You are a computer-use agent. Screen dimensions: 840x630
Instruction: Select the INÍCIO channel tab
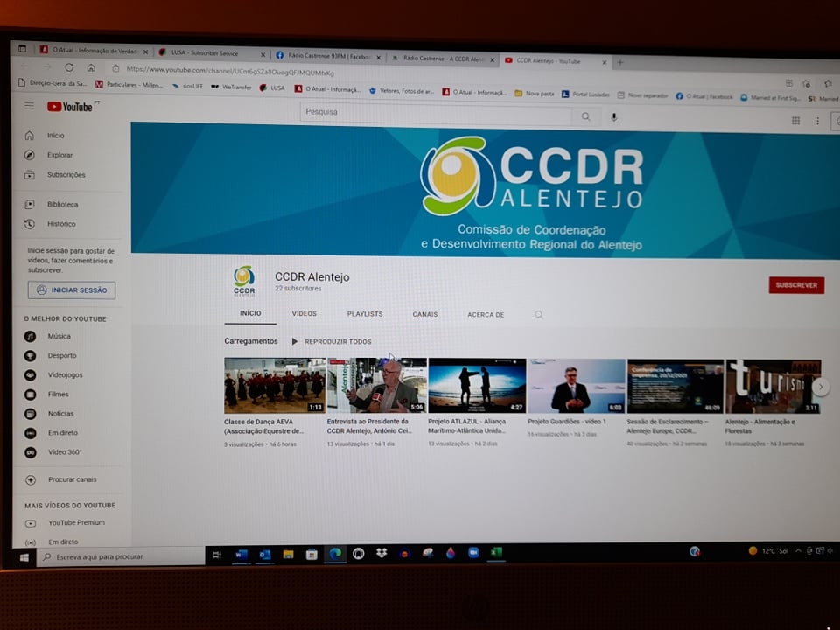tap(251, 313)
